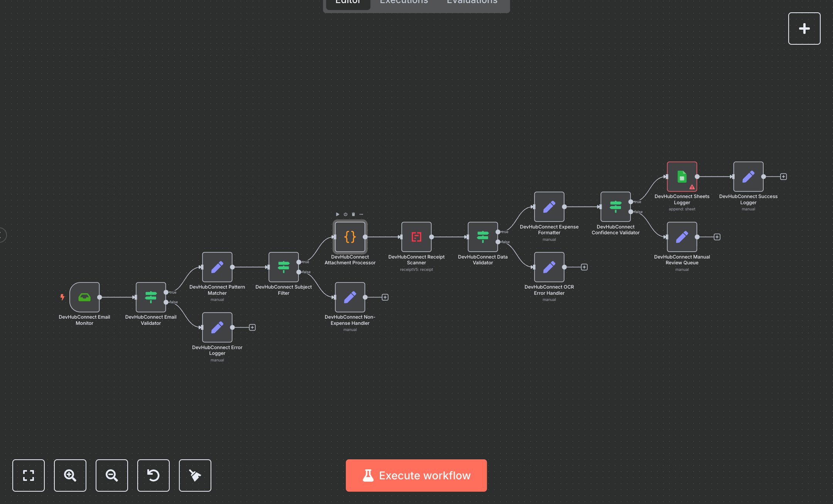
Task: Add node after Success Logger output
Action: coord(783,176)
